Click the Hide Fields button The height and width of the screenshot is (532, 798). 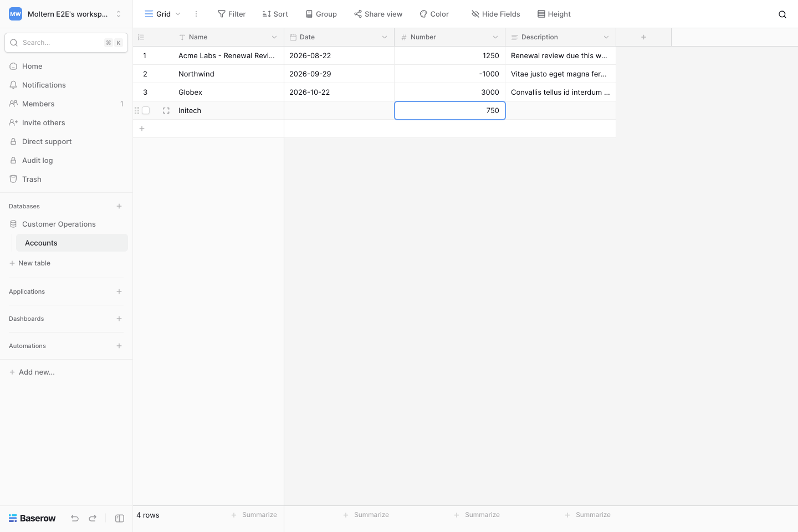[496, 14]
